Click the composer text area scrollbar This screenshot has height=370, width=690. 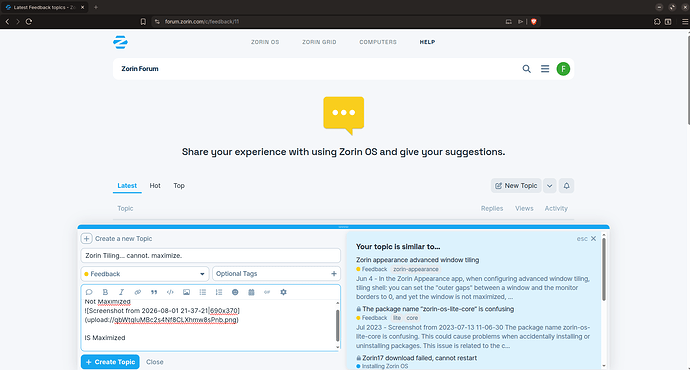(x=338, y=326)
